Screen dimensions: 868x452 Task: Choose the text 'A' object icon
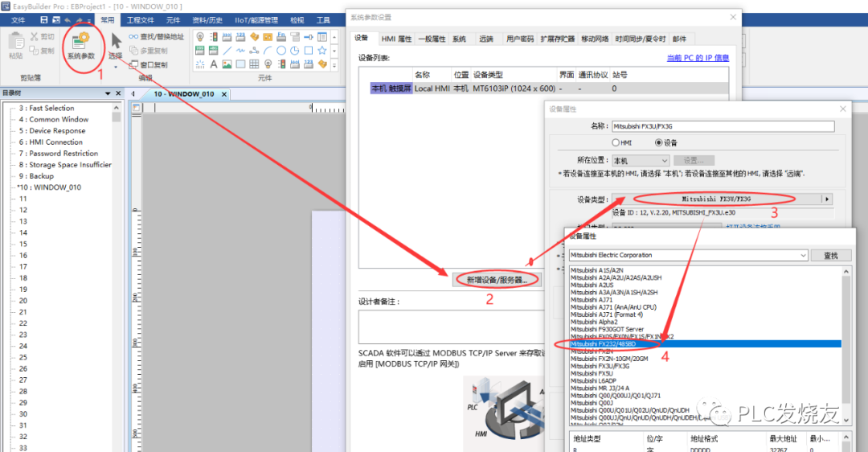point(214,64)
